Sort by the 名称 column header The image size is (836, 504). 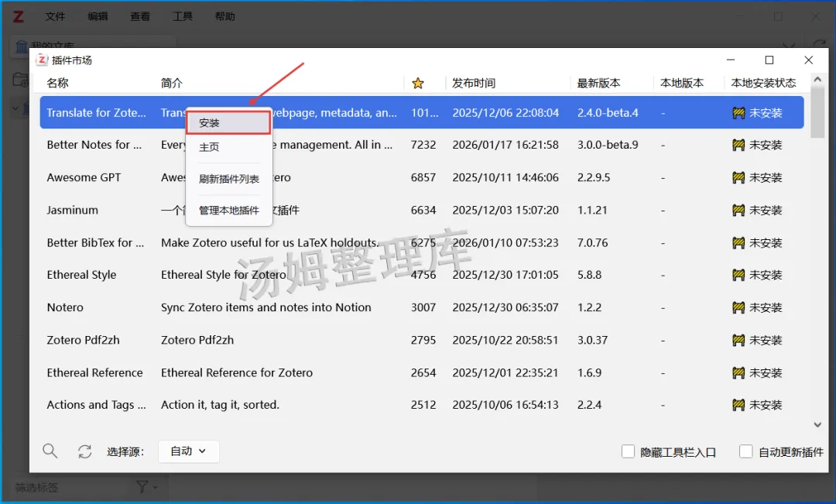(x=57, y=83)
